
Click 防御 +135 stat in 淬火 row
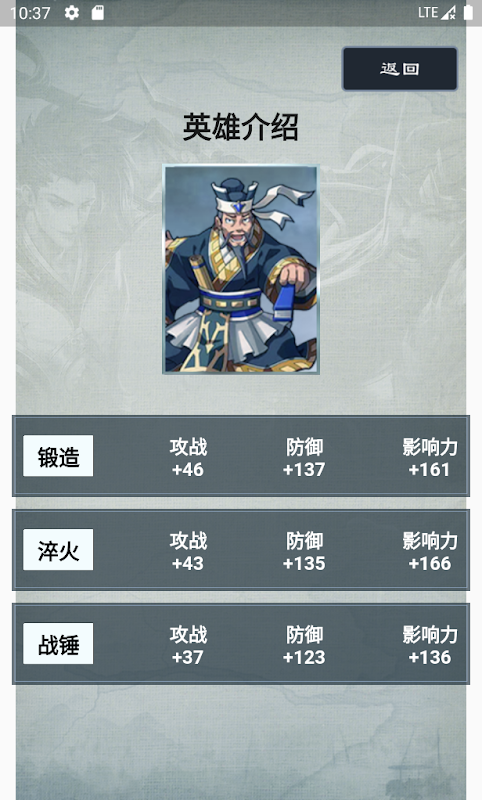click(304, 552)
